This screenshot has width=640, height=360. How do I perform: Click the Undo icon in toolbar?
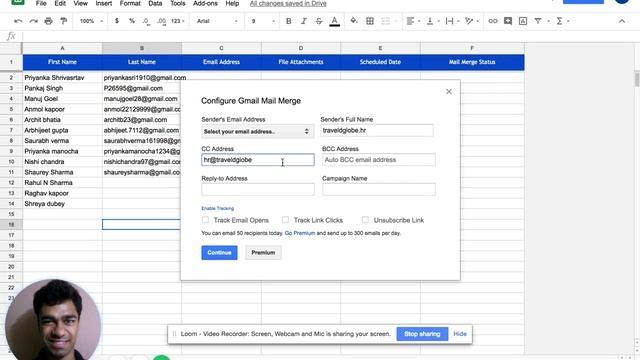18,21
